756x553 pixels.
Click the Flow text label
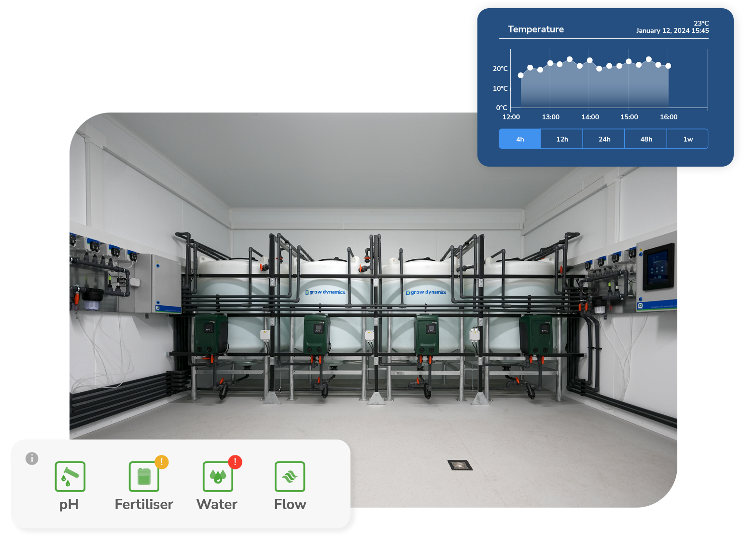pos(290,504)
